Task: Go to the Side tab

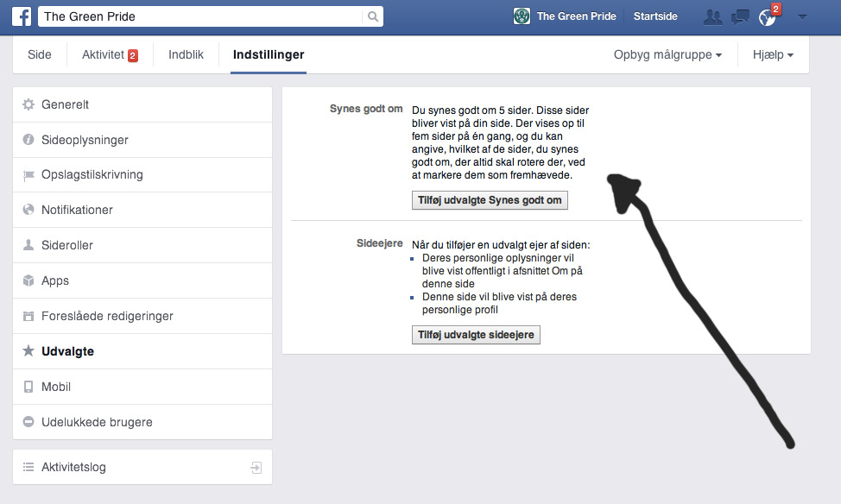Action: [x=40, y=54]
